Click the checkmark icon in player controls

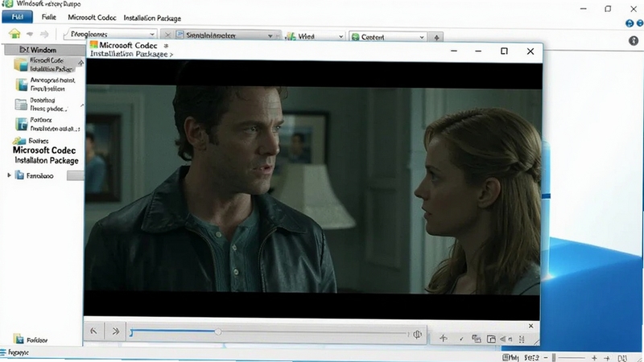pos(461,339)
